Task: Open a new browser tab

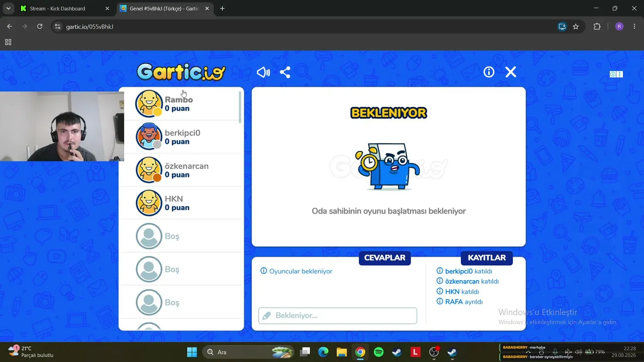Action: point(222,9)
